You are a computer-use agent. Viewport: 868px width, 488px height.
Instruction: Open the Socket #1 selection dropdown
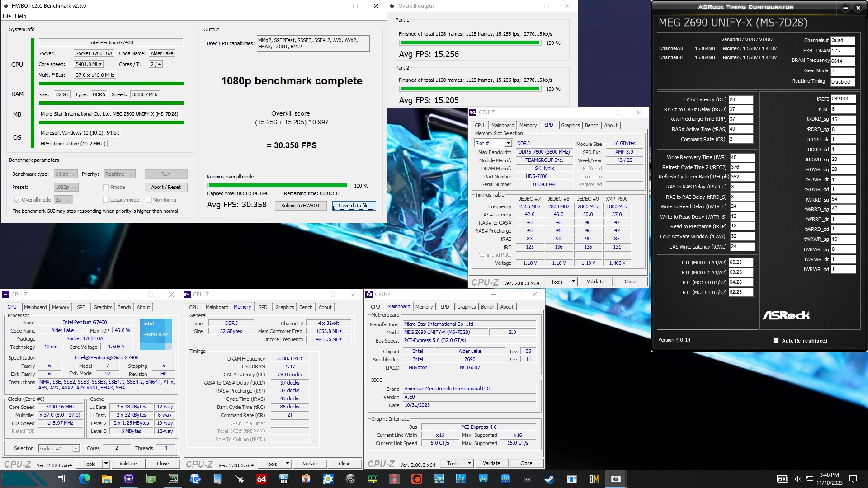point(59,448)
